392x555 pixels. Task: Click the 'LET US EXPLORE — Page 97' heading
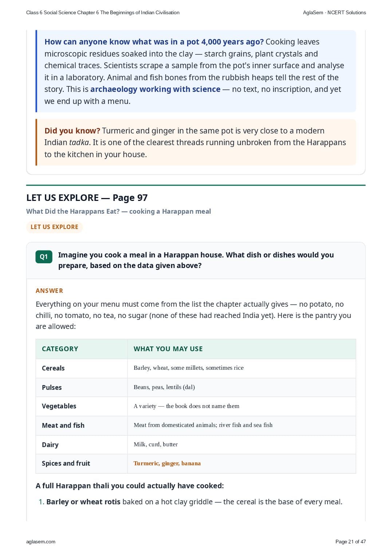(x=87, y=198)
